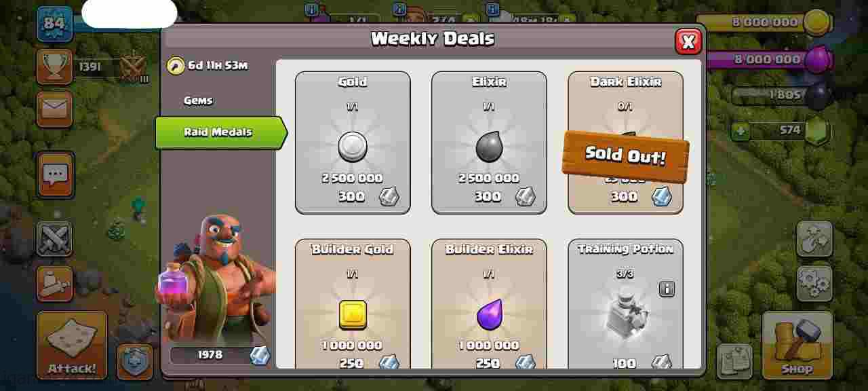Screen dimensions: 868x391
Task: Tap the level 84 experience badge
Action: (54, 24)
